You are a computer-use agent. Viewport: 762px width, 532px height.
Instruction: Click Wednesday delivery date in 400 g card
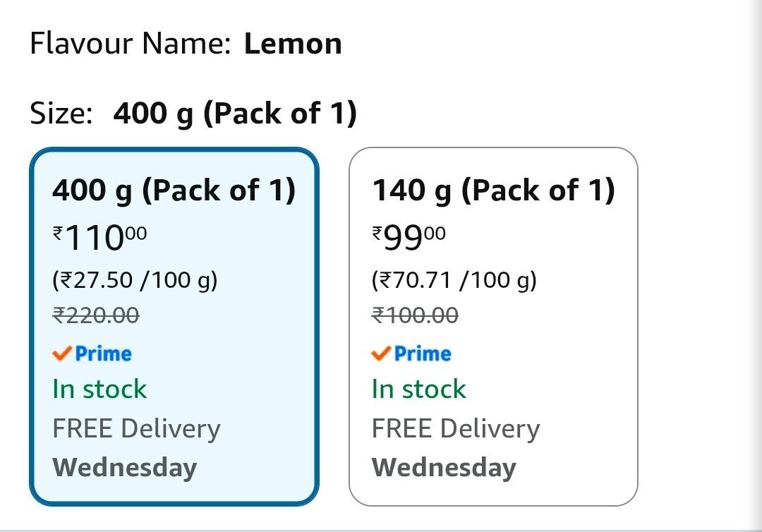[x=125, y=467]
